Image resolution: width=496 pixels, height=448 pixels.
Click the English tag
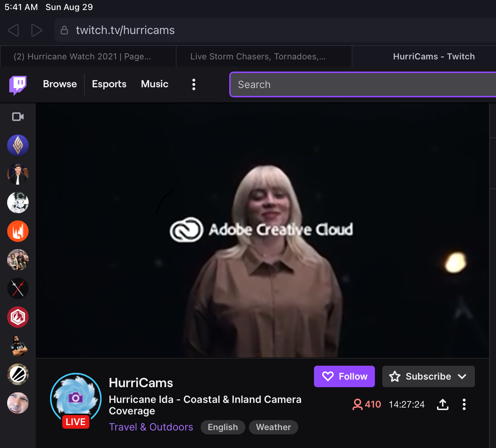pos(223,427)
